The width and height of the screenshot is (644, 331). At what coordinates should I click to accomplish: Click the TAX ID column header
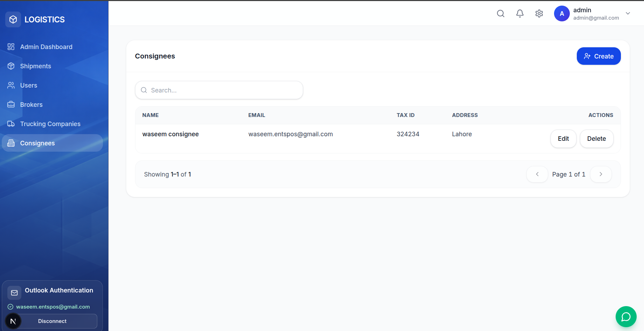pos(405,115)
